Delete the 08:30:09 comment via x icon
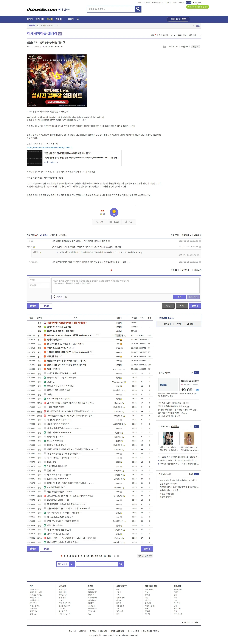Viewport: 228px width, 644px height. 200,241
